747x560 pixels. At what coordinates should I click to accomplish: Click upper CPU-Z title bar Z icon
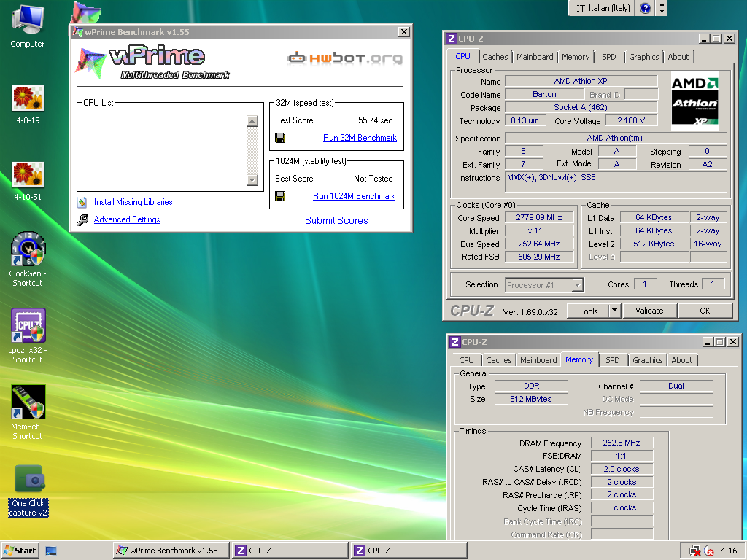(451, 39)
